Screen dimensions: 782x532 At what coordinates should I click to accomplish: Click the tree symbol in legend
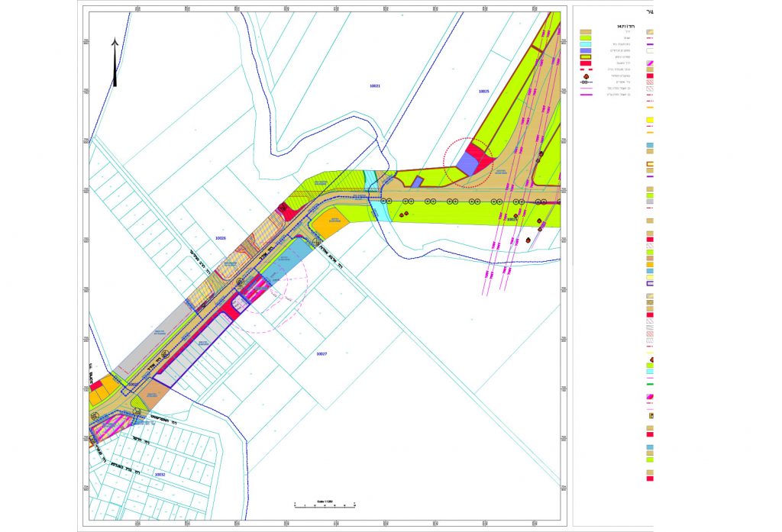[x=586, y=76]
